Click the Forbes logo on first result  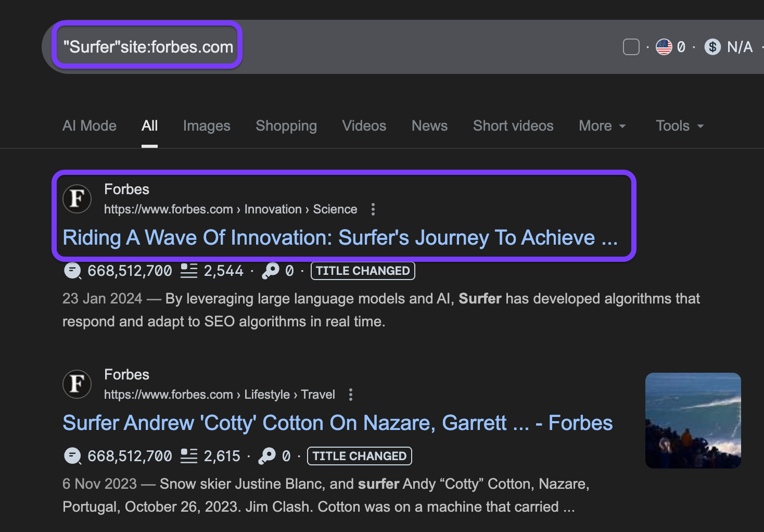click(77, 198)
